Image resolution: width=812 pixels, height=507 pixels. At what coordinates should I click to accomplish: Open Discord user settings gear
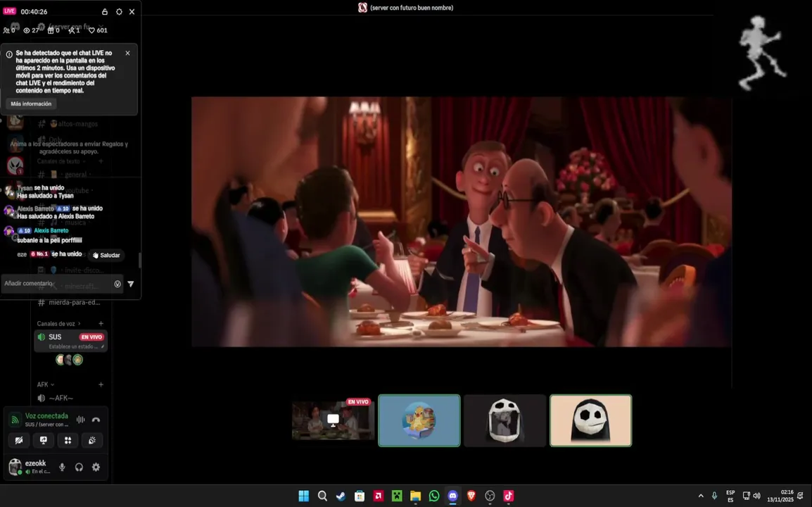pyautogui.click(x=96, y=467)
